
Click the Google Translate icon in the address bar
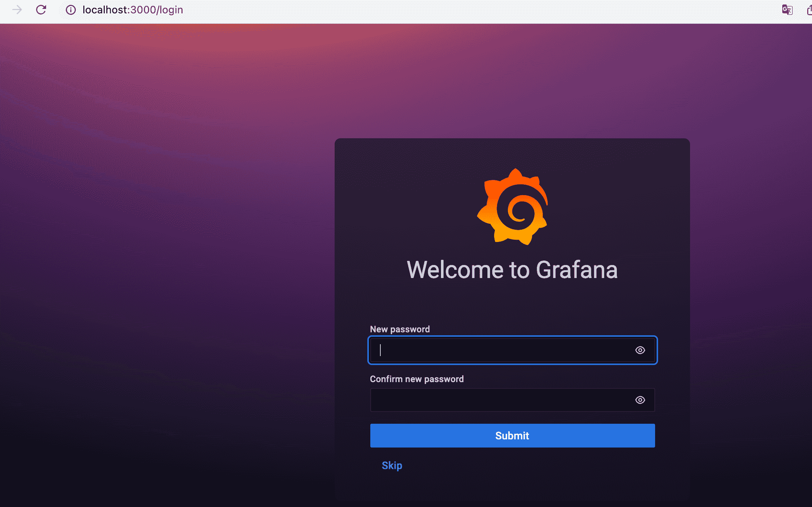click(x=787, y=10)
